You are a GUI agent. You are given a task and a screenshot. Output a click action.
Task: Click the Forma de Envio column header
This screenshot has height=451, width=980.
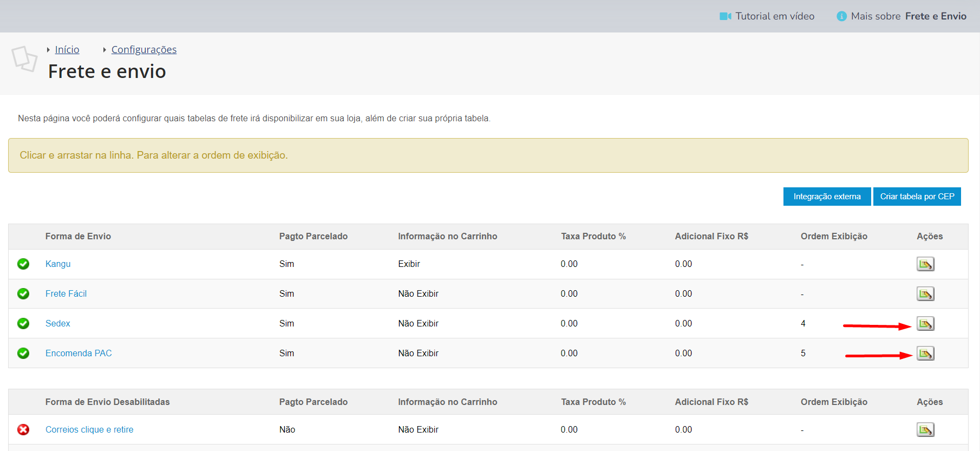coord(78,236)
